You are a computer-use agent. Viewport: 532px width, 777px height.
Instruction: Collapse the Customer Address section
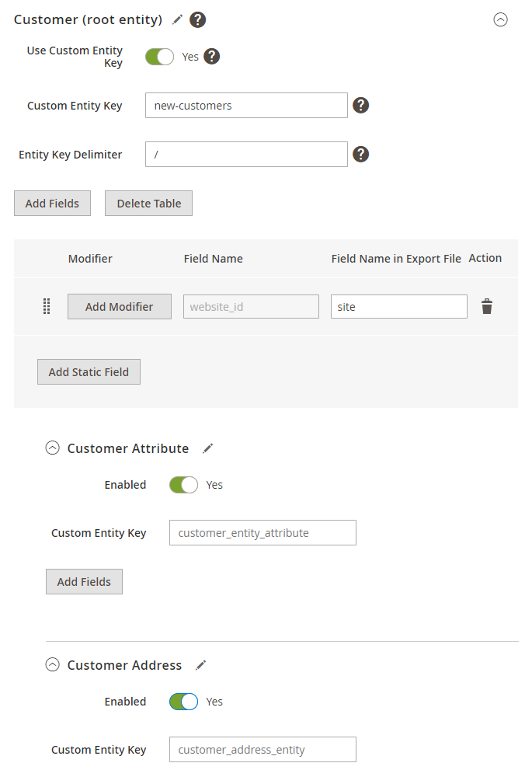tap(53, 665)
